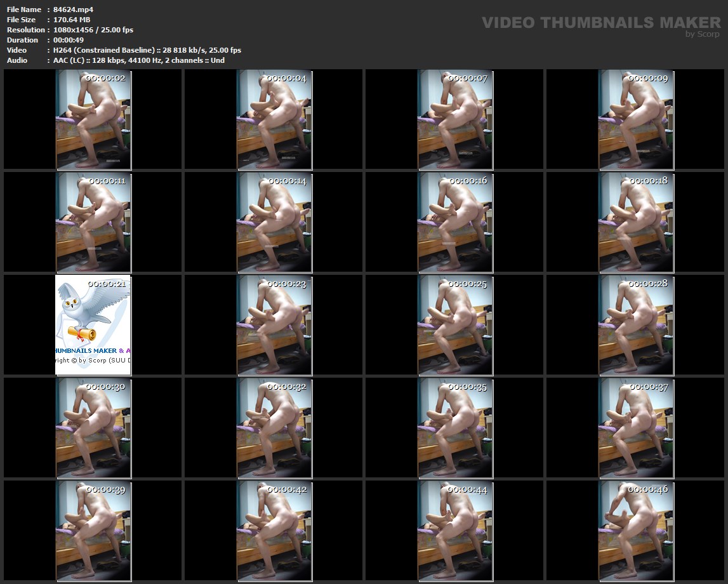This screenshot has height=584, width=728.
Task: Open the last thumbnail at 00:00:46
Action: pos(636,531)
